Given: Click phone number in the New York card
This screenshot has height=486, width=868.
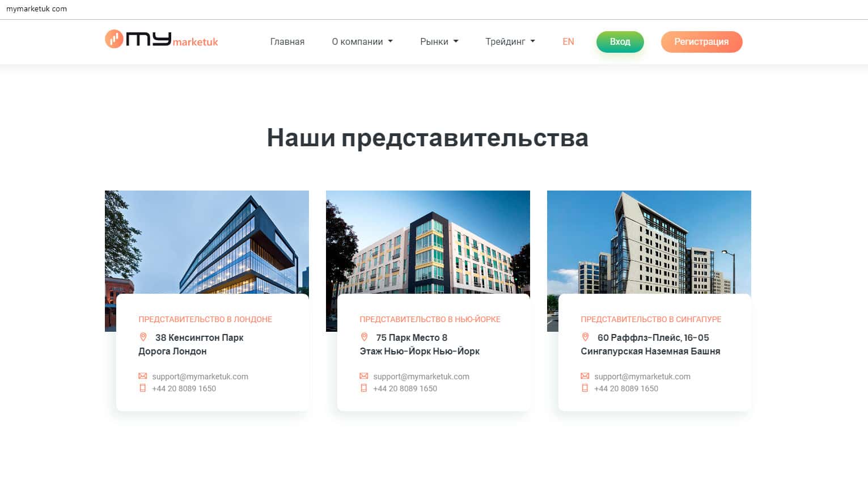Looking at the screenshot, I should pyautogui.click(x=405, y=388).
